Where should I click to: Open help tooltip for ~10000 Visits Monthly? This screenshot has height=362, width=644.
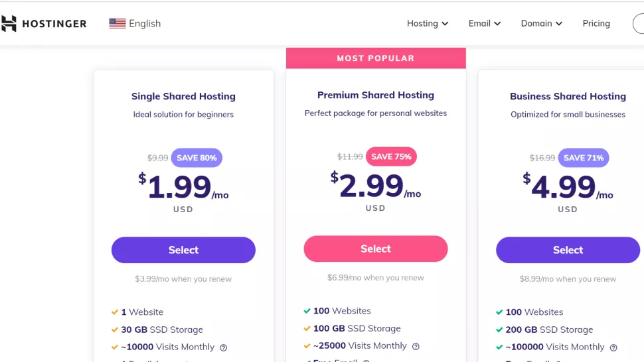(224, 347)
